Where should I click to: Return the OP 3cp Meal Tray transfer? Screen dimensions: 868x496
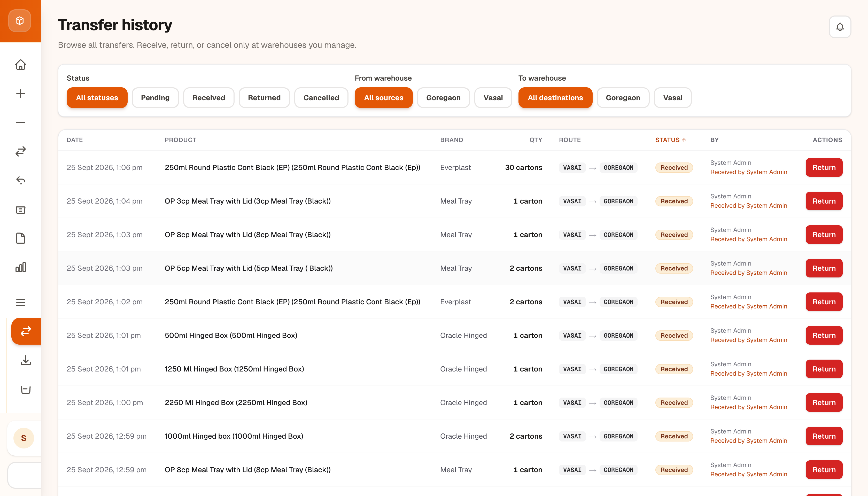click(x=824, y=201)
